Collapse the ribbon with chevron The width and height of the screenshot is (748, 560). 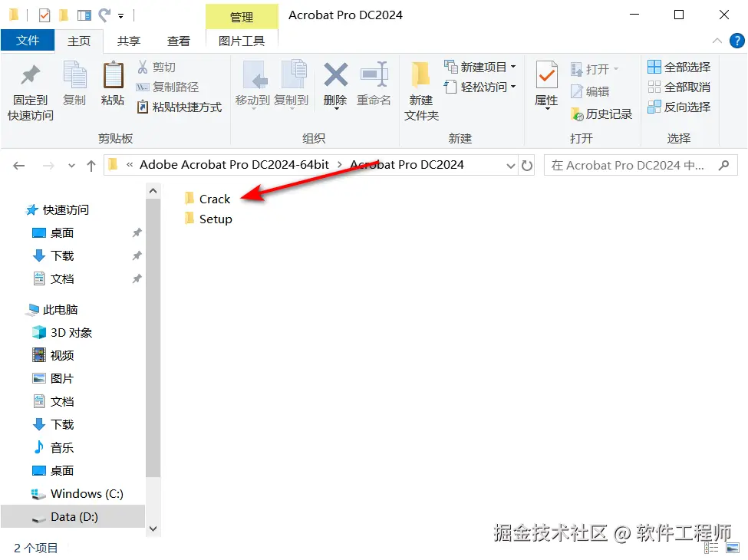(717, 41)
